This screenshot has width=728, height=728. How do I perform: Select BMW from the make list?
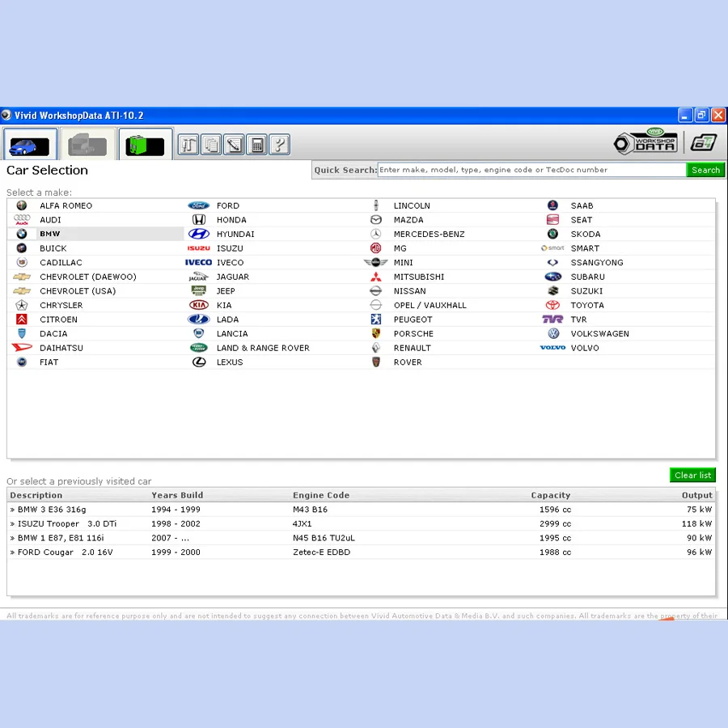[x=49, y=234]
